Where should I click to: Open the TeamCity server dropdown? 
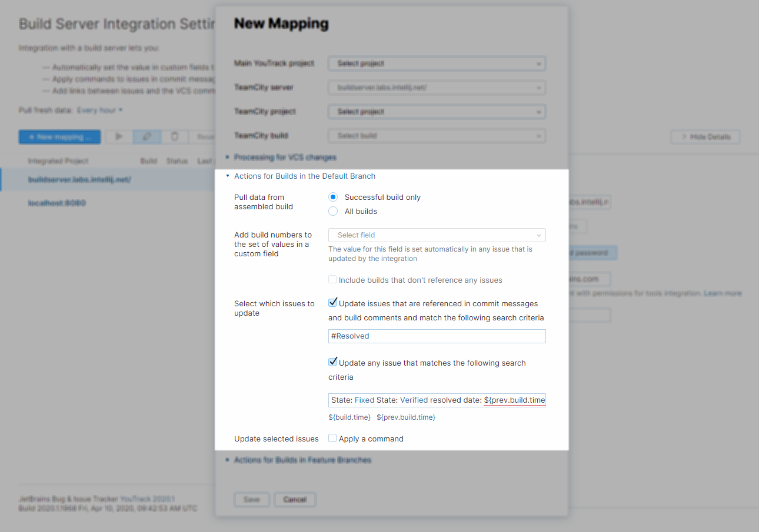pos(437,87)
